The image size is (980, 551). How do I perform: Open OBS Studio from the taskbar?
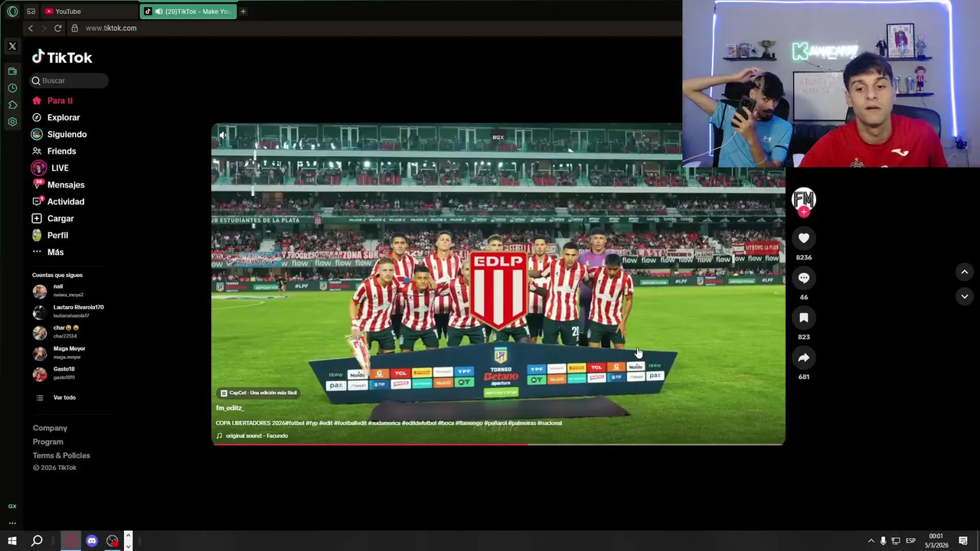click(x=113, y=541)
